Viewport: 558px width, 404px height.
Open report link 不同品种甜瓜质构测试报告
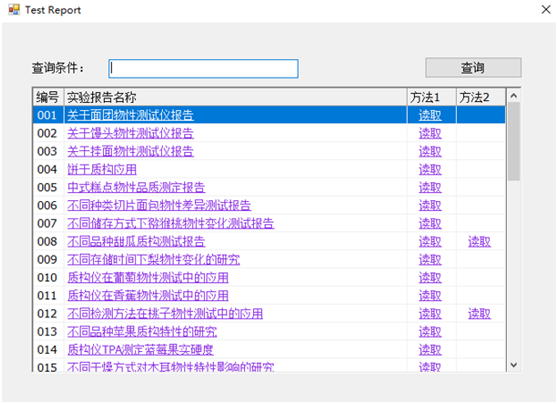point(136,242)
